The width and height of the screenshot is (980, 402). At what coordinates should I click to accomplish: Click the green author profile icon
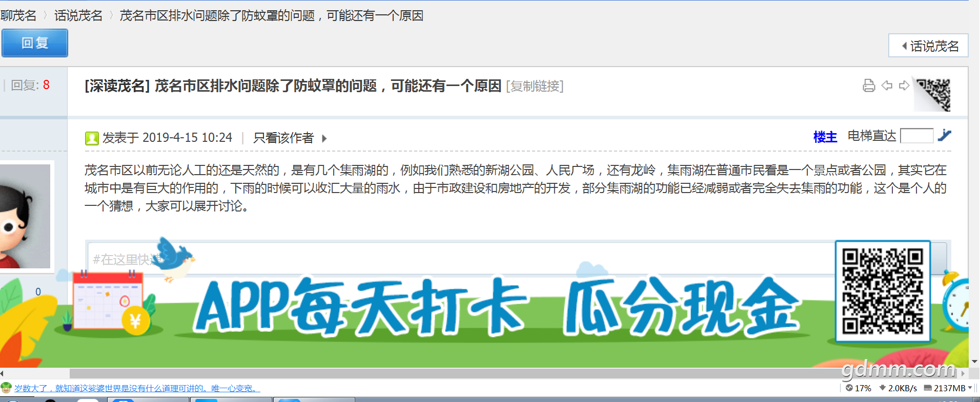92,138
